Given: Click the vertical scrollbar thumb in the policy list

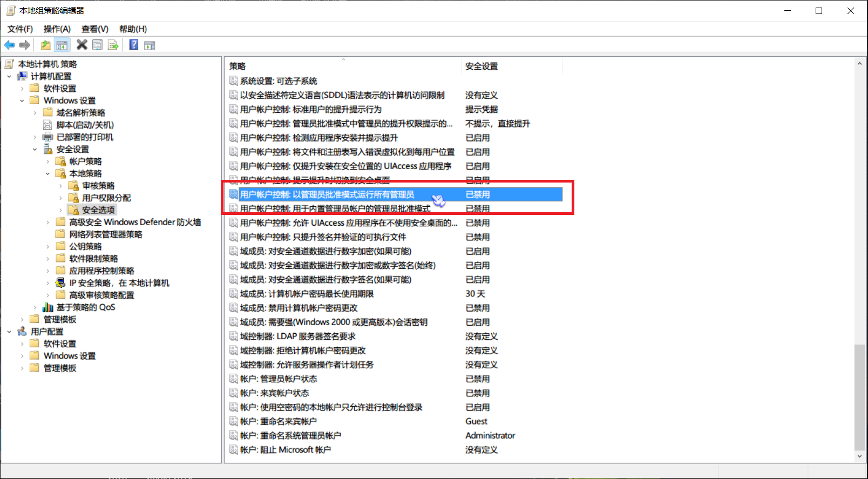Looking at the screenshot, I should [859, 397].
